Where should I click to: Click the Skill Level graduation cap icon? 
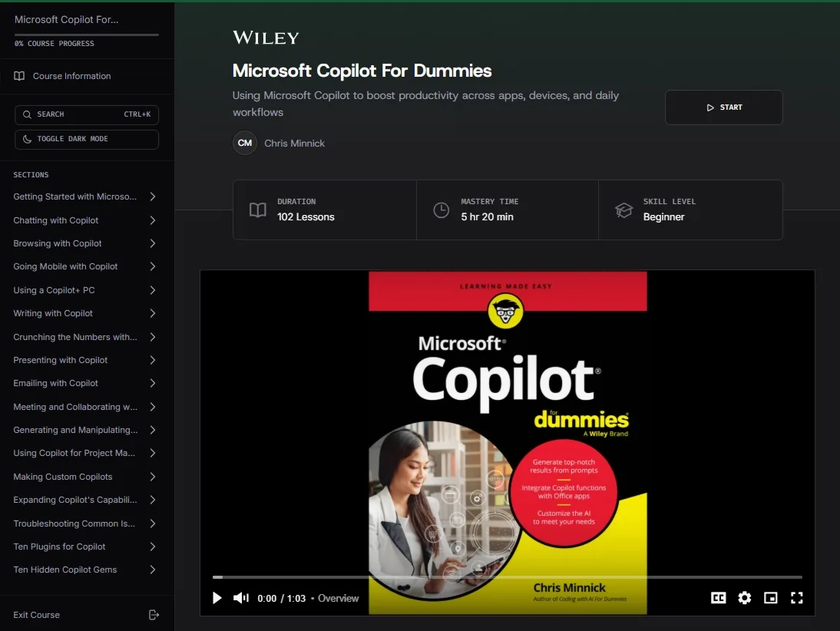click(623, 210)
